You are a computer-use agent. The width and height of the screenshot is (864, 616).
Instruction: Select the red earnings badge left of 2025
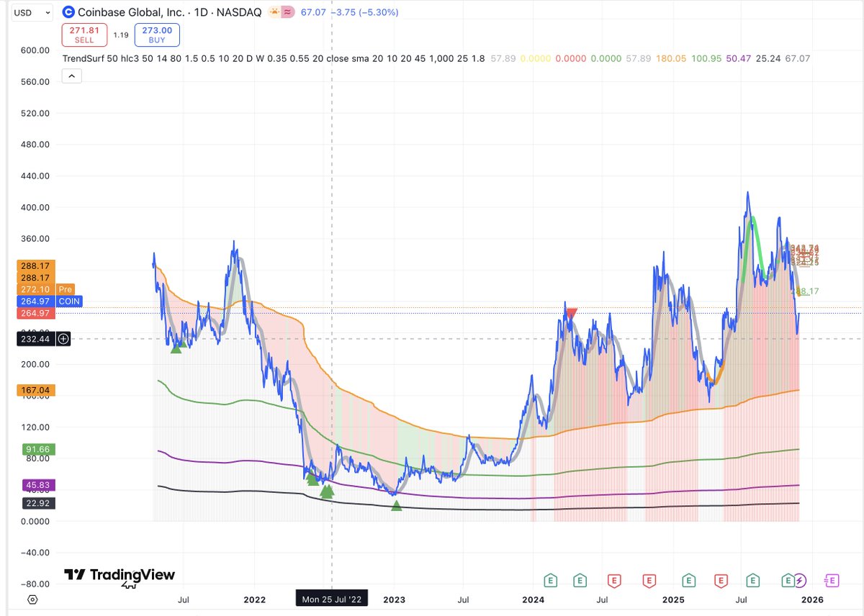pos(649,580)
